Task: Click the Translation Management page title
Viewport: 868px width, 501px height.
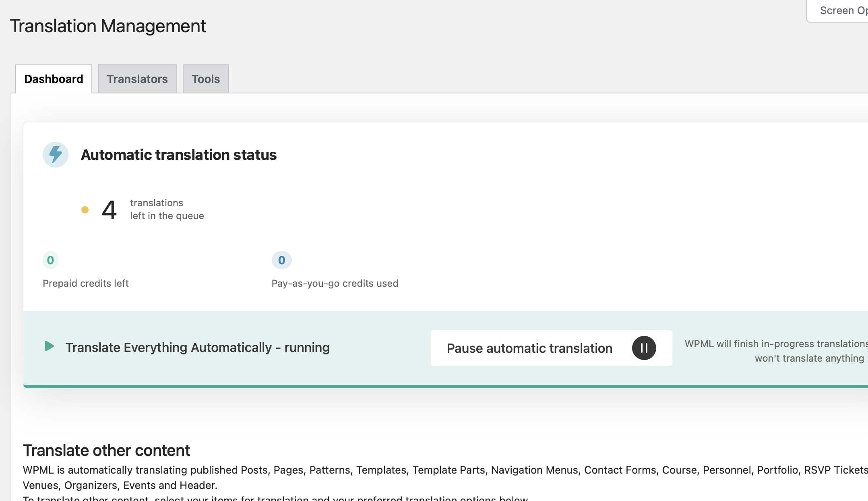Action: 108,26
